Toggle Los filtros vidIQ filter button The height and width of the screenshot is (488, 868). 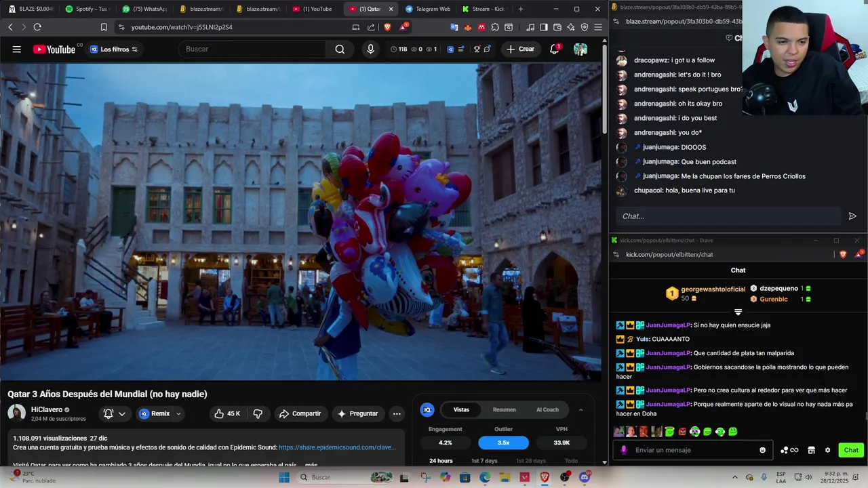114,49
